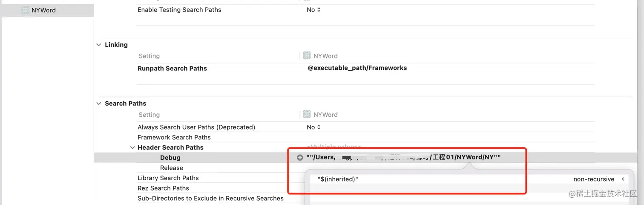Select the Runpath Search Paths setting
This screenshot has height=205, width=644.
click(x=172, y=68)
